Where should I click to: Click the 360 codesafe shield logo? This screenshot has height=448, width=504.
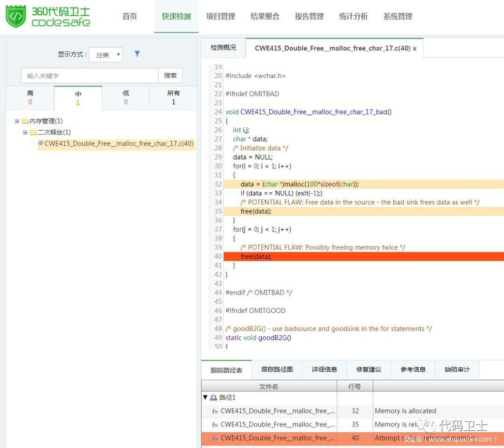pos(16,16)
